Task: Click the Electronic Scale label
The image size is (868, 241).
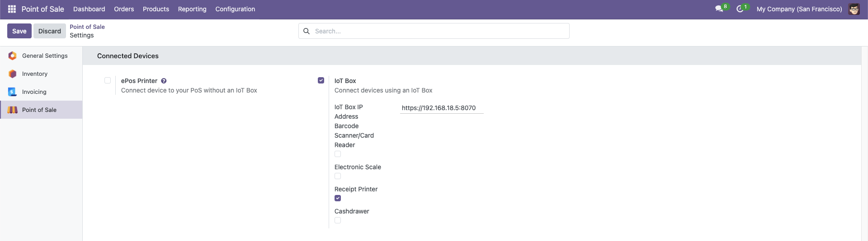Action: point(358,167)
